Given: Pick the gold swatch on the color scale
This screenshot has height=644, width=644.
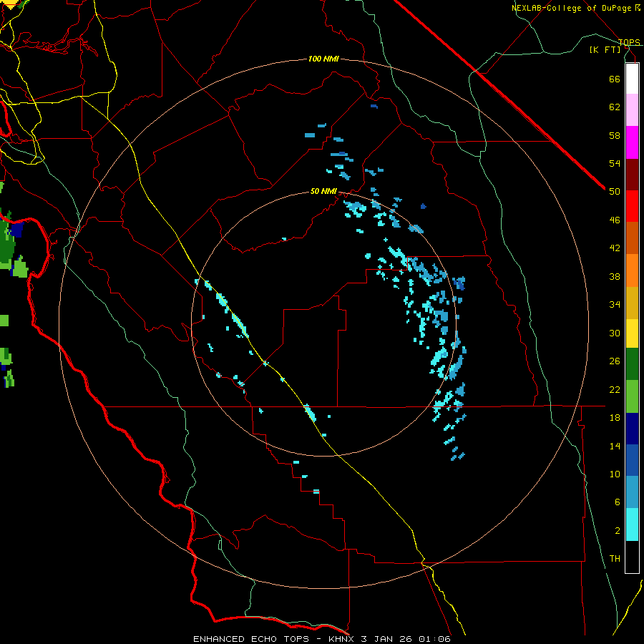Looking at the screenshot, I should [632, 303].
